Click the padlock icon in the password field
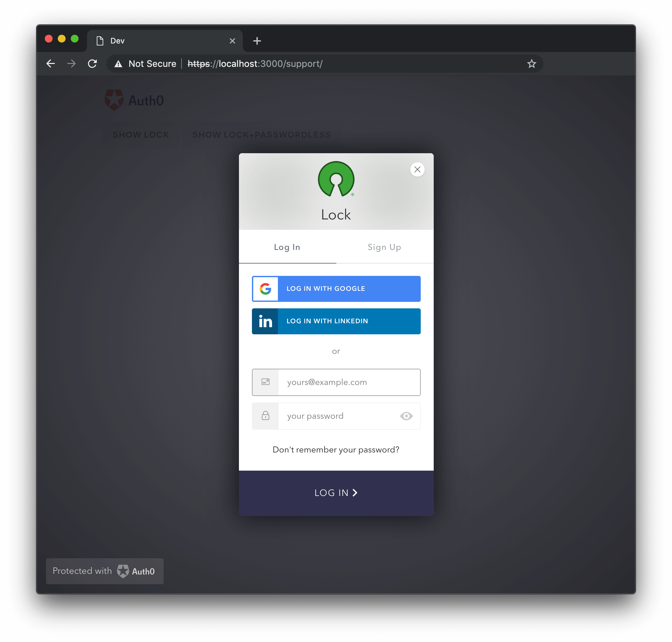The height and width of the screenshot is (642, 672). (x=265, y=416)
